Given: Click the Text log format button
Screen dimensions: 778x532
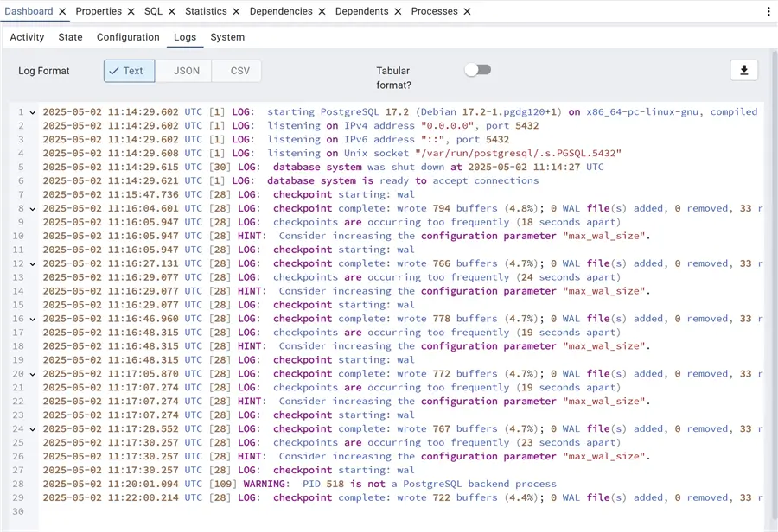Looking at the screenshot, I should pos(128,71).
